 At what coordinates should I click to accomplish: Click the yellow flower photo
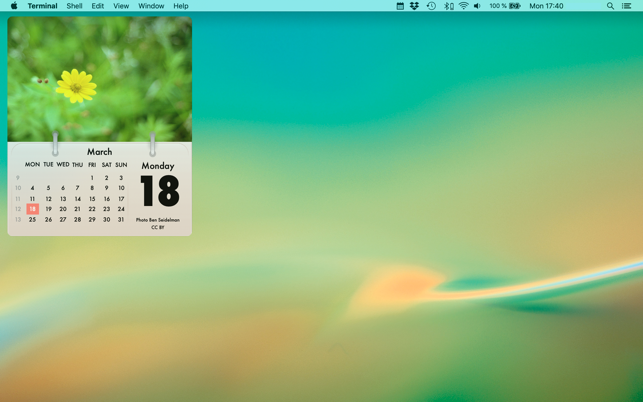coord(100,79)
